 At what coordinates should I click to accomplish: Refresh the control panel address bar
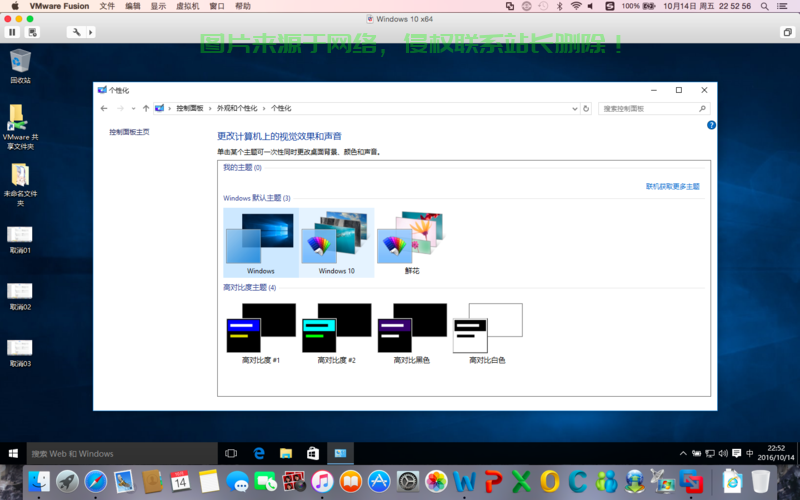586,108
